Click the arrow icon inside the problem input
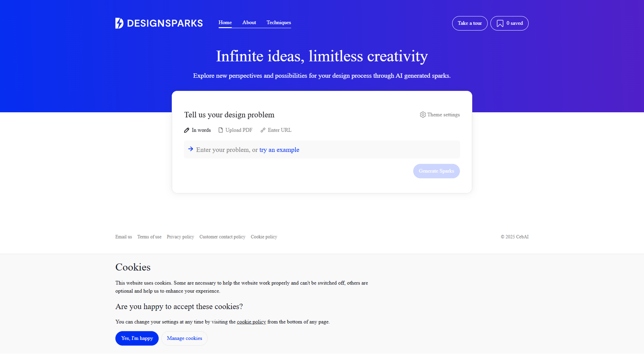 coord(190,149)
